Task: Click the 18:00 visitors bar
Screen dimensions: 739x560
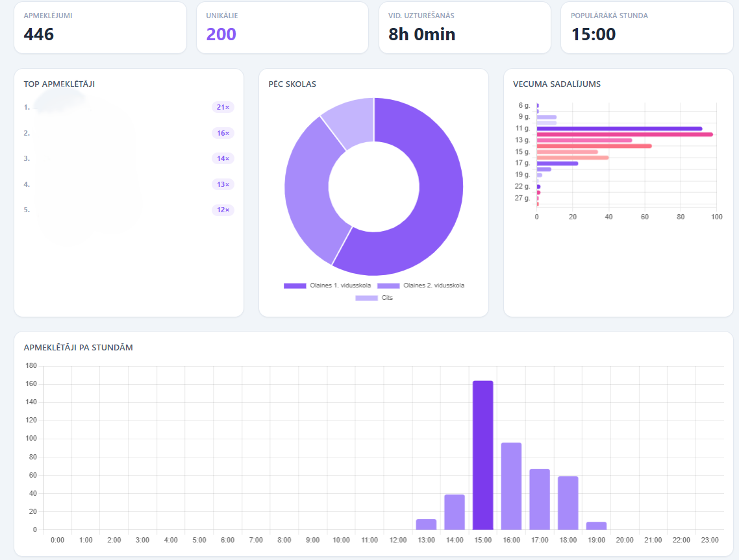Action: tap(568, 503)
